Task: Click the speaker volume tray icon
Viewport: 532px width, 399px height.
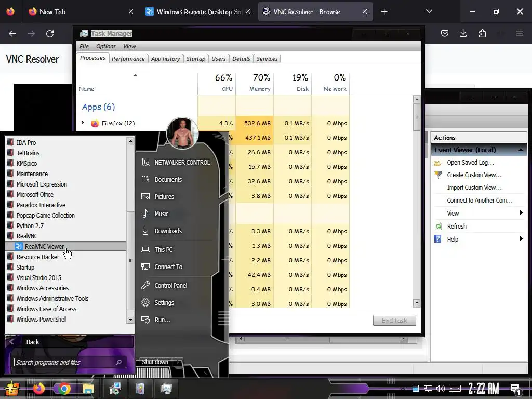Action: click(x=441, y=389)
